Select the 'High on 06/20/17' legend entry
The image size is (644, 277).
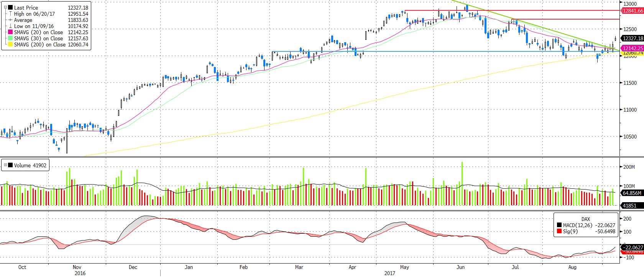(34, 14)
